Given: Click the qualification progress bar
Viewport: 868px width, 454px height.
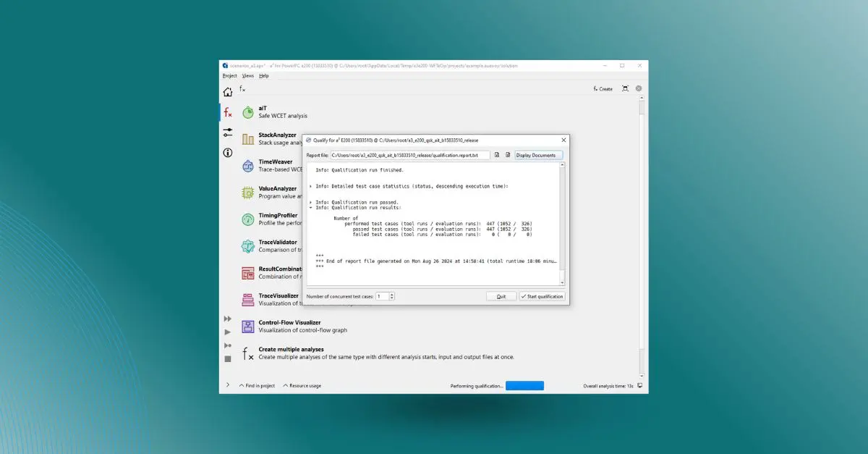Looking at the screenshot, I should (524, 386).
